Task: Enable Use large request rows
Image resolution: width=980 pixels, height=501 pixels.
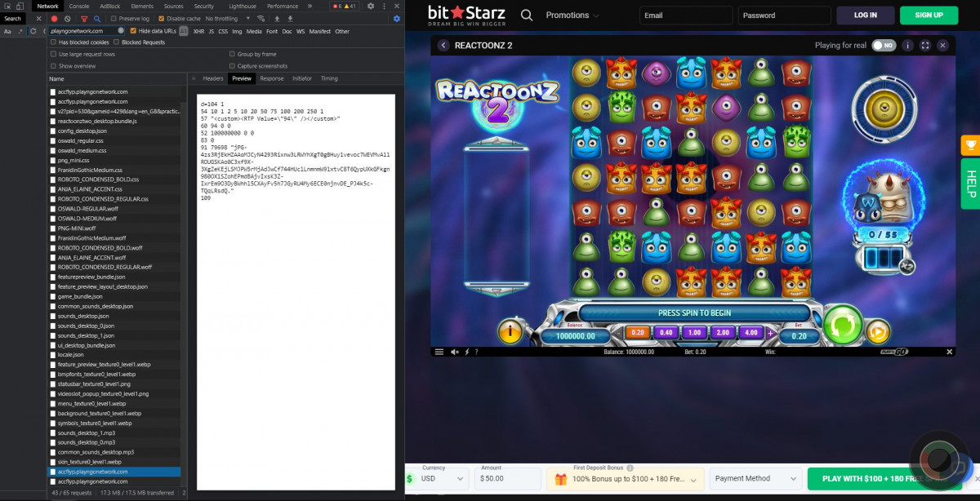Action: pyautogui.click(x=54, y=54)
